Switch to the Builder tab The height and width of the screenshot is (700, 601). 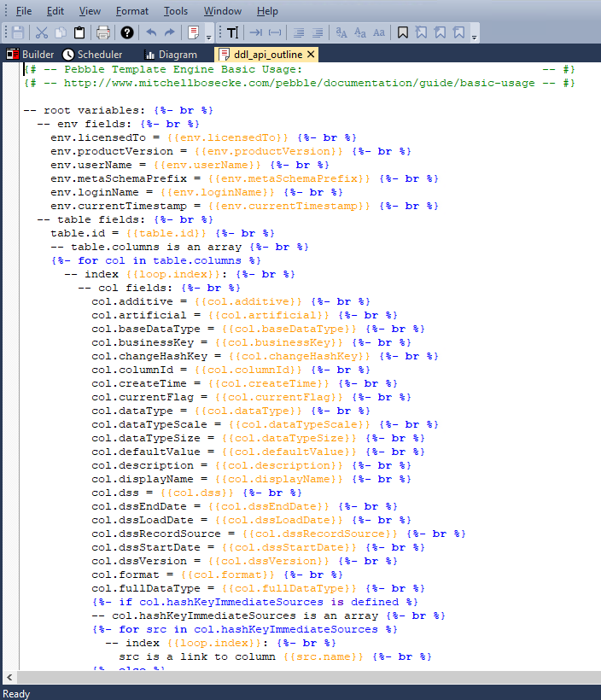coord(30,55)
